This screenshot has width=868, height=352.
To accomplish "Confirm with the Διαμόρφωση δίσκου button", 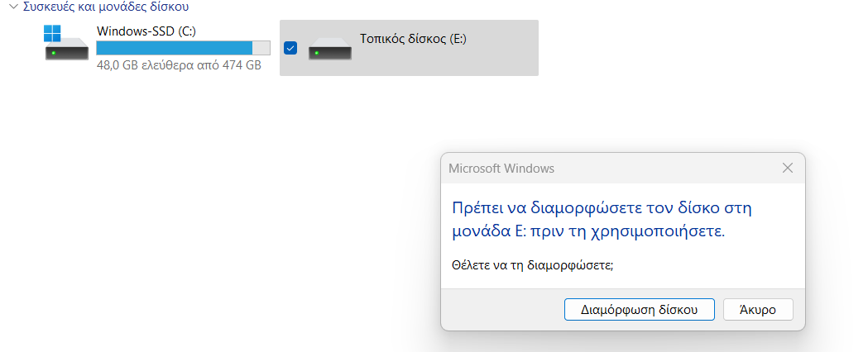I will coord(640,310).
